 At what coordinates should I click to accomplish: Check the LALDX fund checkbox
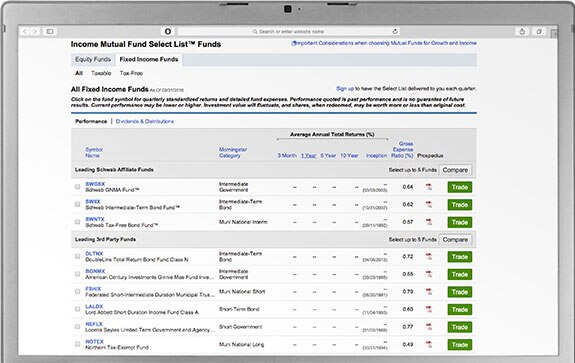tap(77, 309)
